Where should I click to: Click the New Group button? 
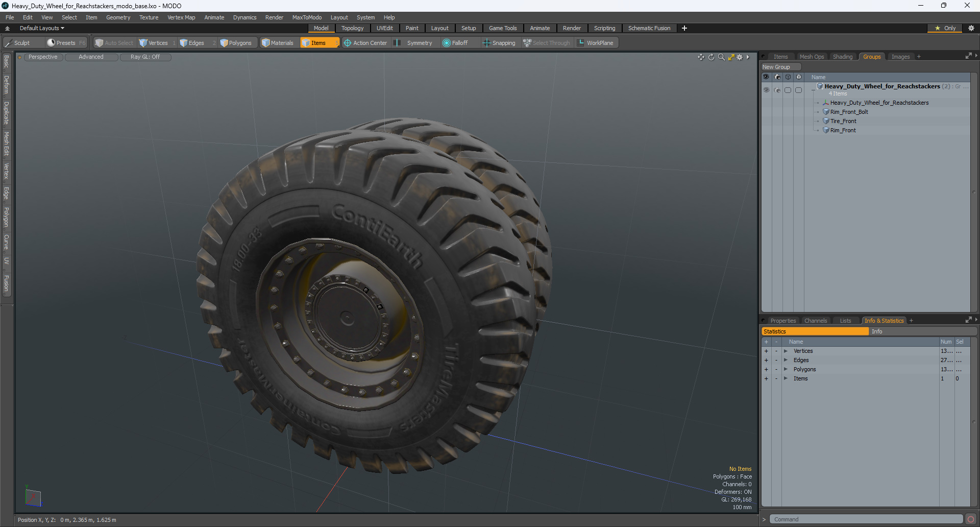click(780, 67)
